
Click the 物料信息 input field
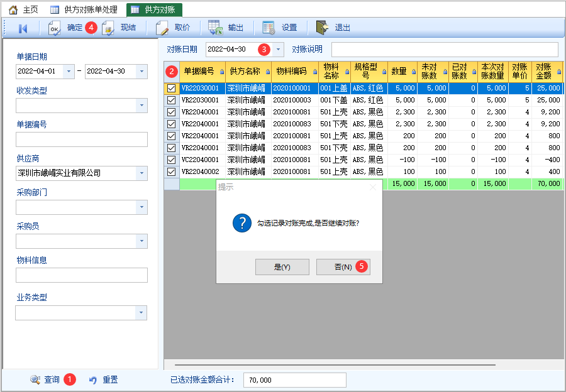(x=82, y=275)
